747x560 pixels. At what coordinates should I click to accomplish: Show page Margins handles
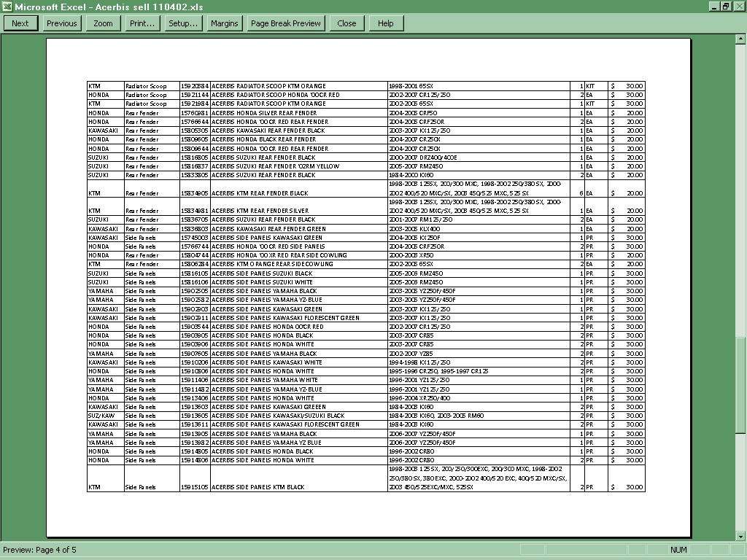coord(225,23)
